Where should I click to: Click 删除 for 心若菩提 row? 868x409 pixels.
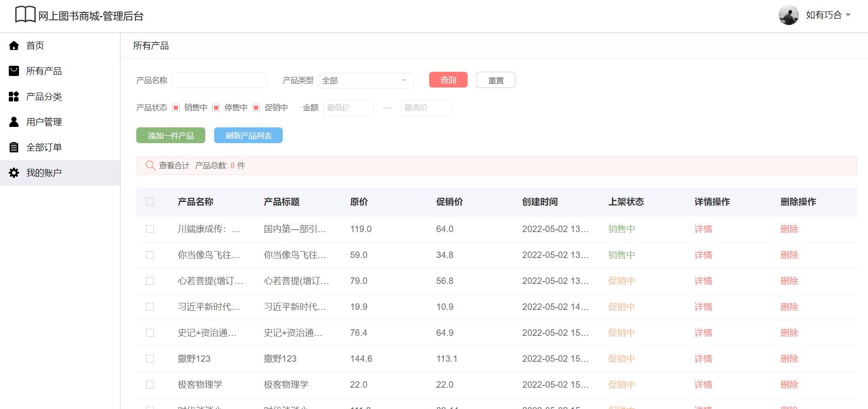tap(789, 281)
